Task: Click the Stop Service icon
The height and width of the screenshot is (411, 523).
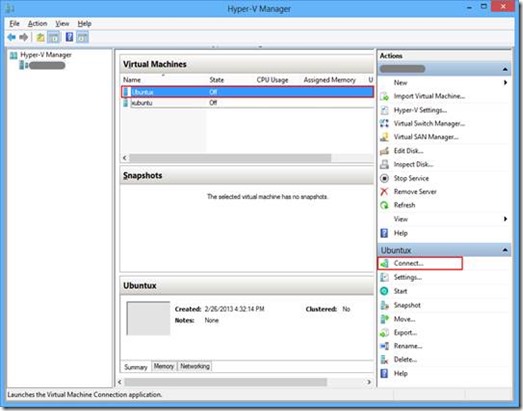Action: tap(384, 178)
